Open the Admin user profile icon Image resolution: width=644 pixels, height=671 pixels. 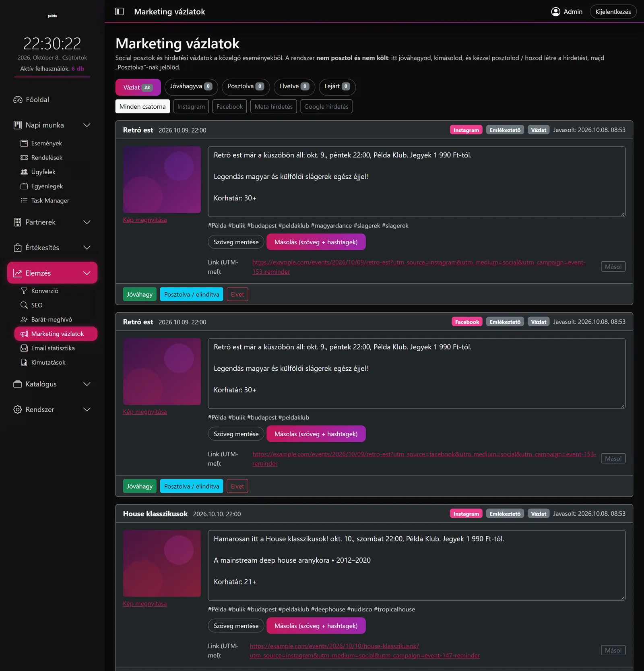555,12
